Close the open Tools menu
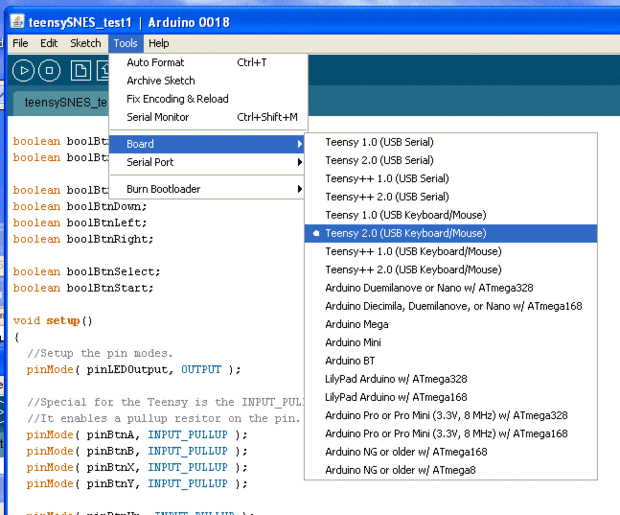The image size is (620, 515). click(x=125, y=43)
